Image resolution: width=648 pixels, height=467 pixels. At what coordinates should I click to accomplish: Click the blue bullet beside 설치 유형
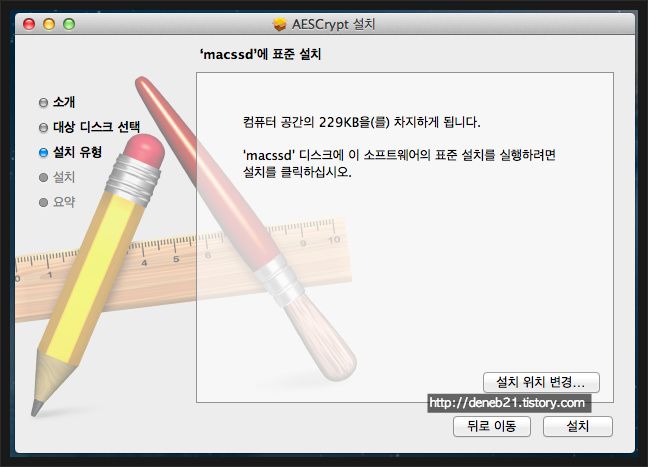coord(43,152)
